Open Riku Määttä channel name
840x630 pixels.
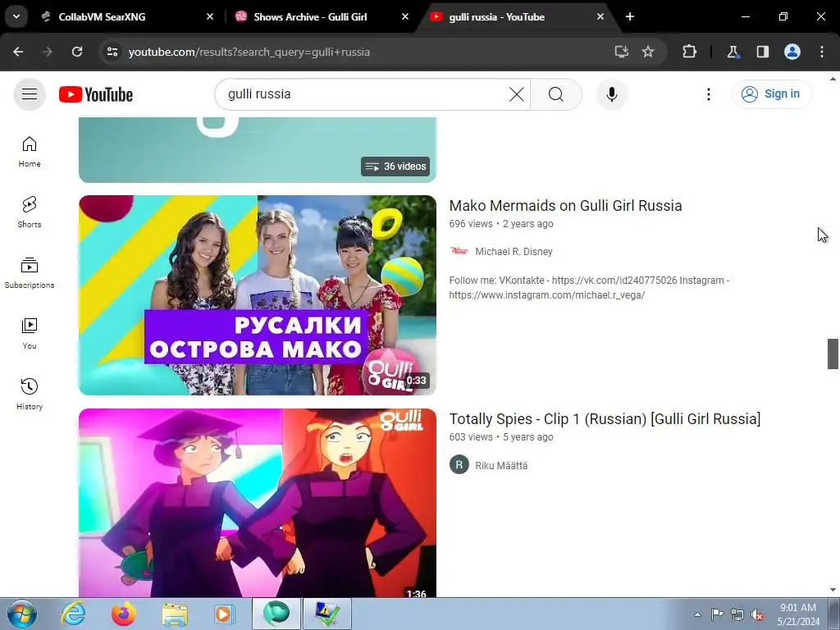coord(501,466)
